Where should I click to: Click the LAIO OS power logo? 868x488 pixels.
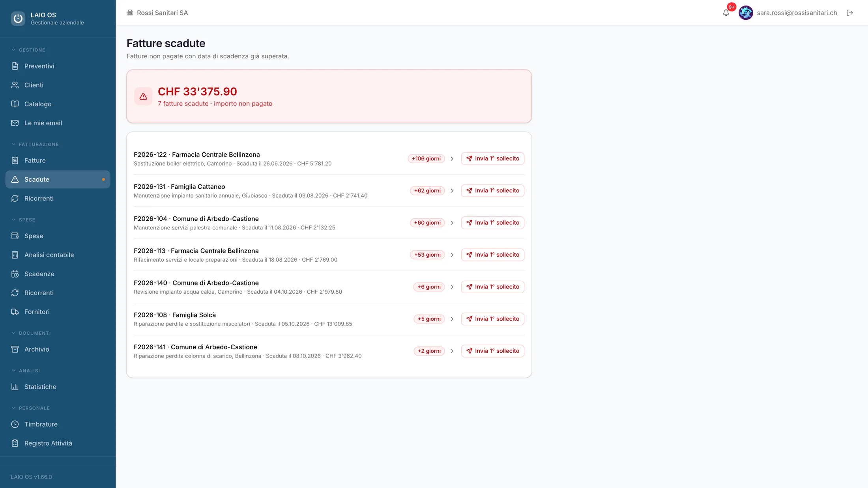[18, 18]
